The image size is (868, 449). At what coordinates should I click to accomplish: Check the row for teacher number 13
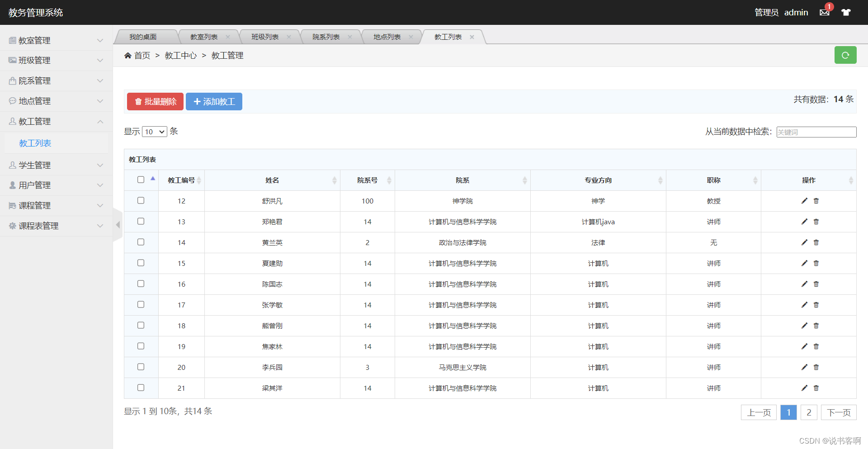tap(141, 221)
